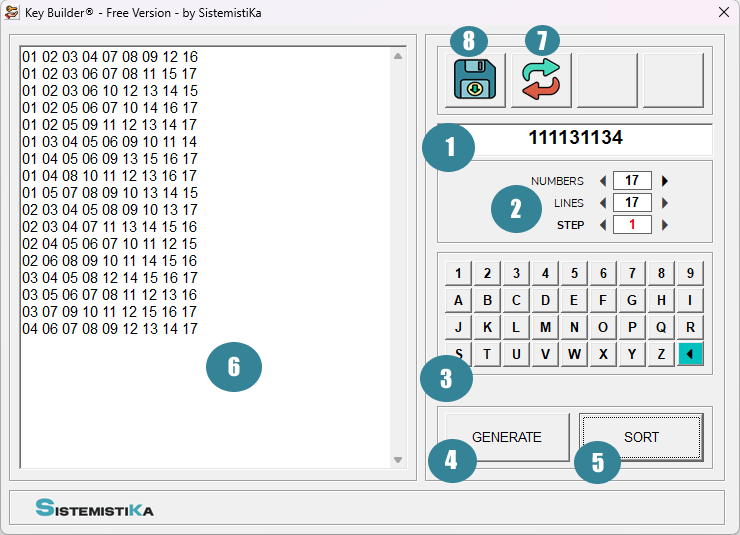Click the STEP value field
The width and height of the screenshot is (740, 535).
click(x=632, y=225)
